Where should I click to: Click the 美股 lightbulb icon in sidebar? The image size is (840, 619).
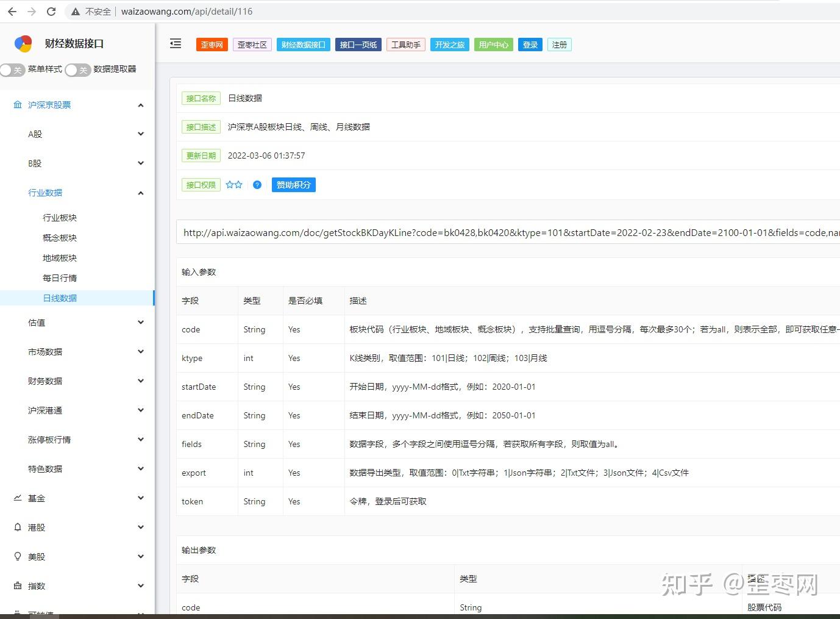pos(17,556)
